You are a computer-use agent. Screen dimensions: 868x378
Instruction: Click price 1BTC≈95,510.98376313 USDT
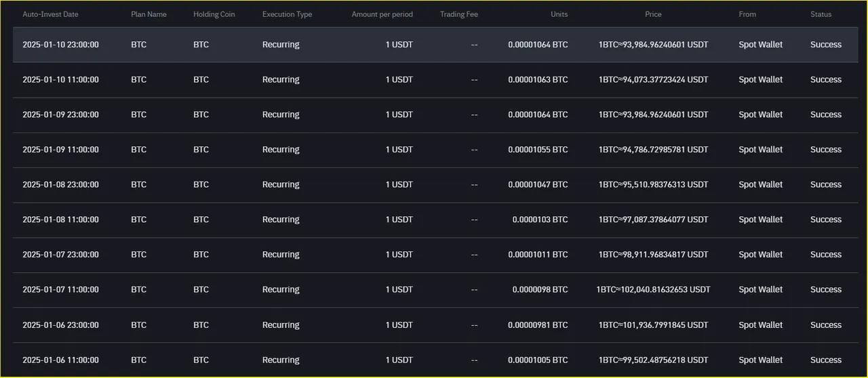pos(653,185)
